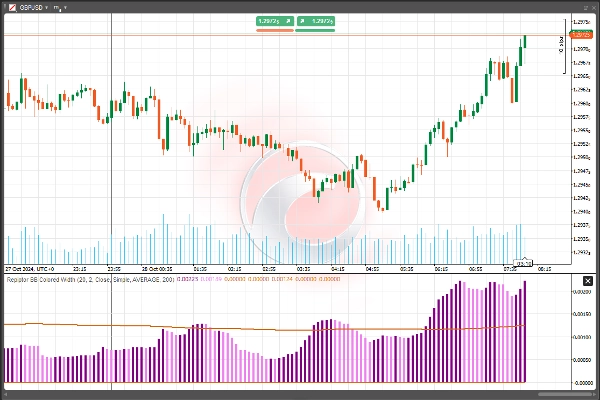Click the green Sell price button
Image resolution: width=600 pixels, height=400 pixels.
pos(268,20)
